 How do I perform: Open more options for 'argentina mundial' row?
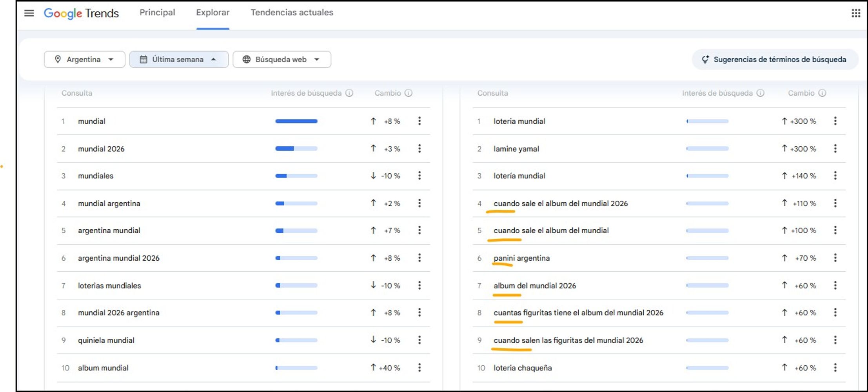[x=419, y=230]
